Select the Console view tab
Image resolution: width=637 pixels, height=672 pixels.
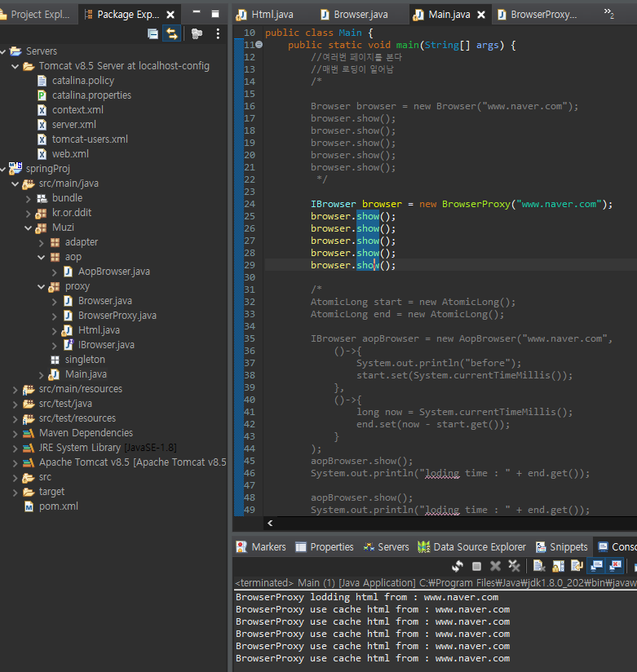(x=617, y=547)
